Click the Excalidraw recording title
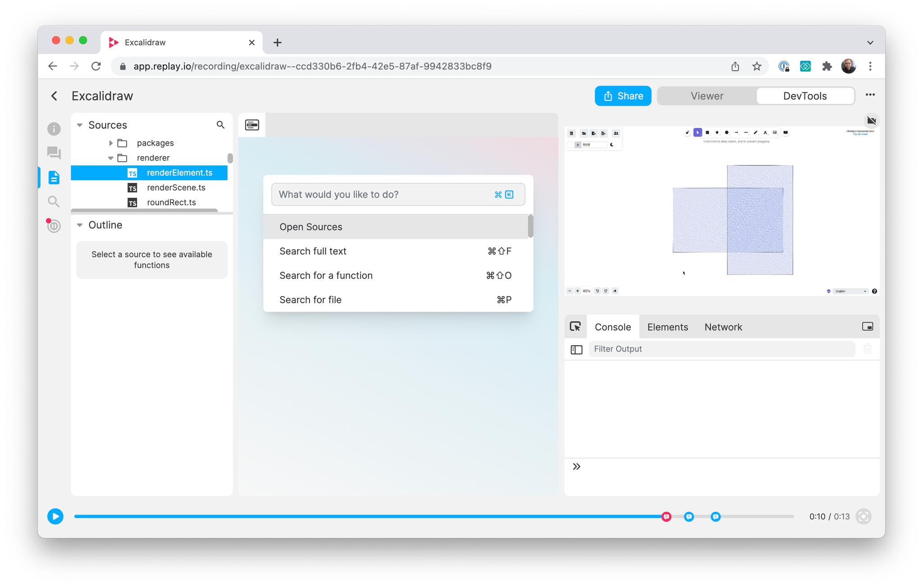Viewport: 923px width, 588px height. (102, 96)
